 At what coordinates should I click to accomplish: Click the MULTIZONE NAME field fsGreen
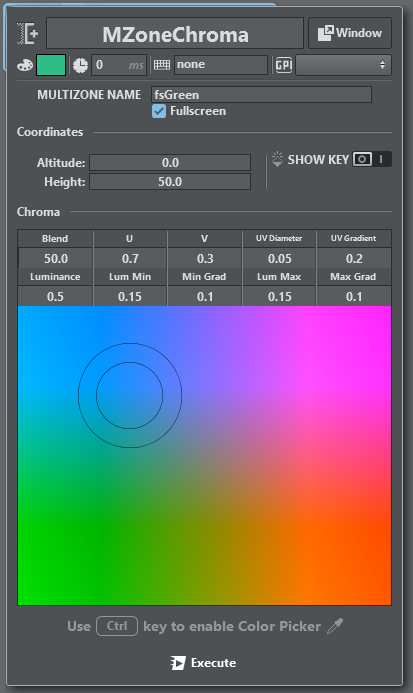coord(261,95)
